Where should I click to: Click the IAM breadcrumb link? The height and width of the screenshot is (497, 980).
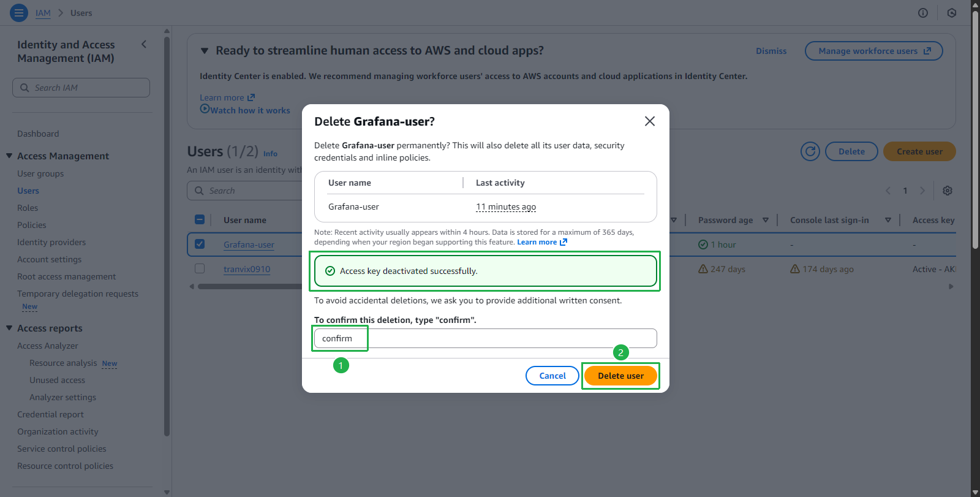click(x=43, y=13)
